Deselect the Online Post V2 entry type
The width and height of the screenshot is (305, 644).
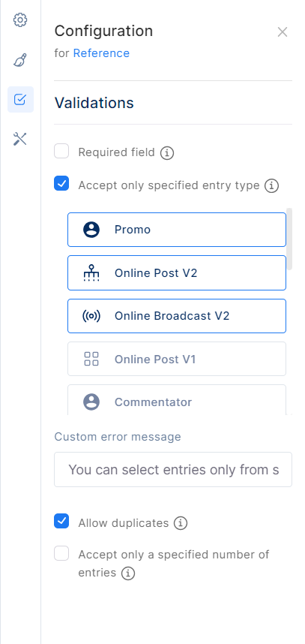click(177, 272)
